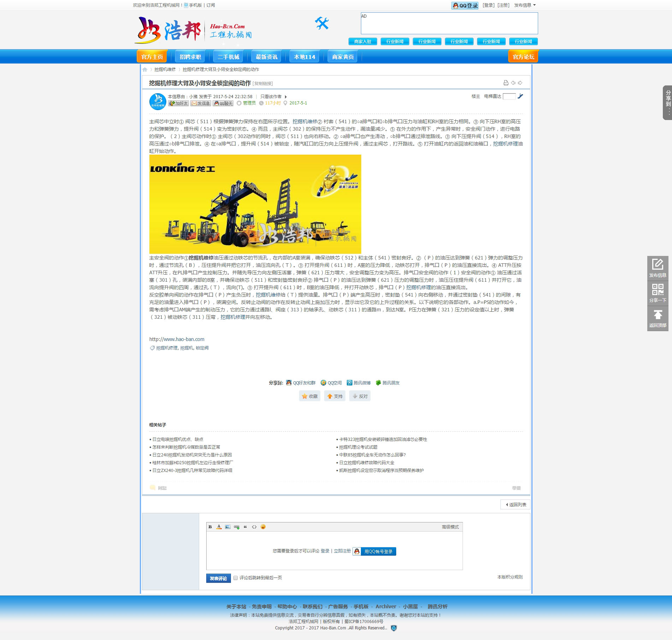Click the shield icon in footer
Screen dimensions: 672x640
(394, 628)
